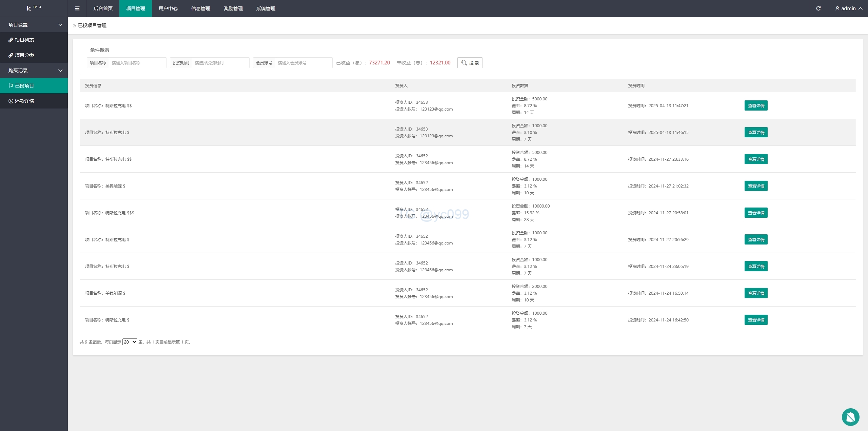Open 项目分类 in the sidebar
The height and width of the screenshot is (431, 868).
[24, 55]
